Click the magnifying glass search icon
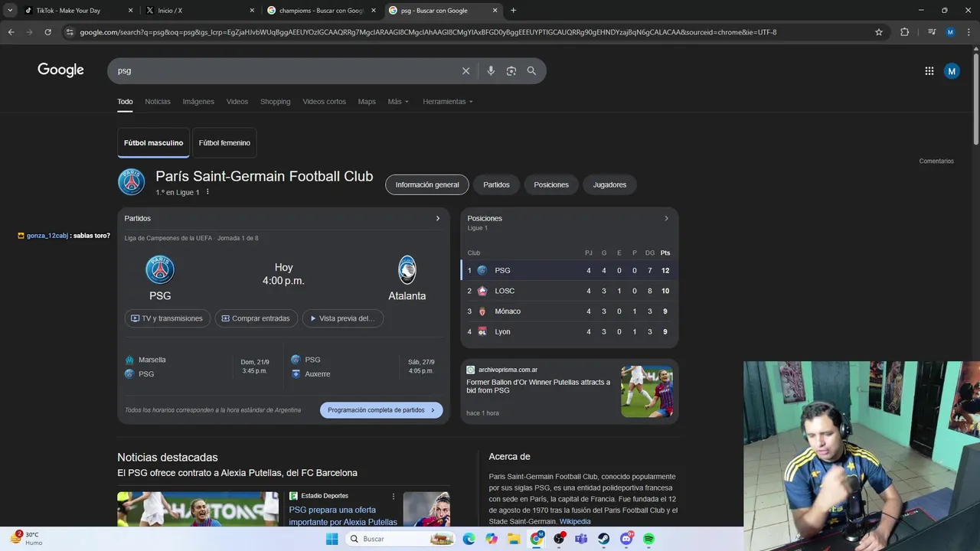The width and height of the screenshot is (980, 551). tap(531, 70)
